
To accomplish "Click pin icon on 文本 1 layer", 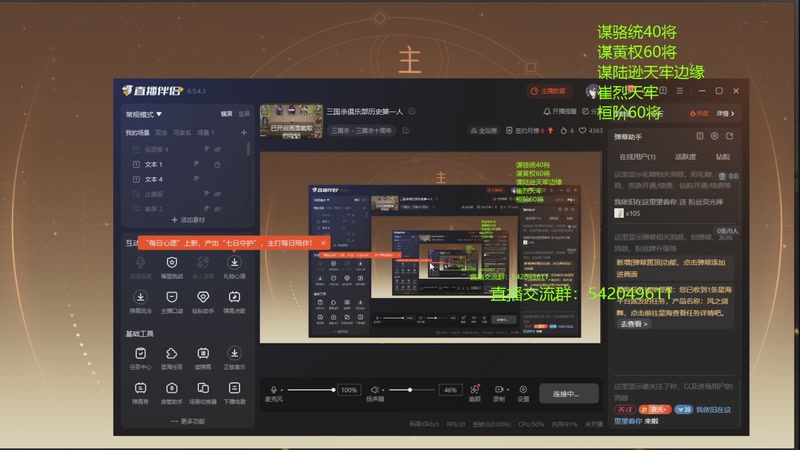I will [x=196, y=164].
